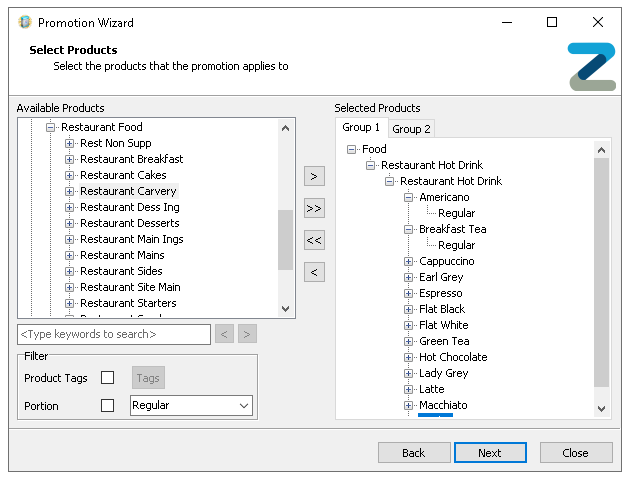Viewport: 627px width, 478px height.
Task: Click the double left arrow remove-all button
Action: coord(314,240)
